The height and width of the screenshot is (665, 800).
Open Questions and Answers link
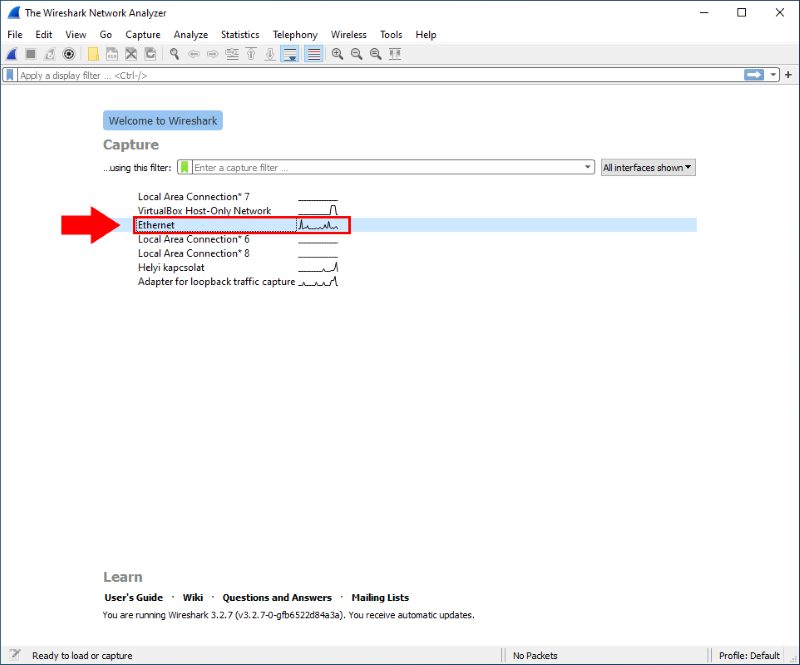pos(277,598)
